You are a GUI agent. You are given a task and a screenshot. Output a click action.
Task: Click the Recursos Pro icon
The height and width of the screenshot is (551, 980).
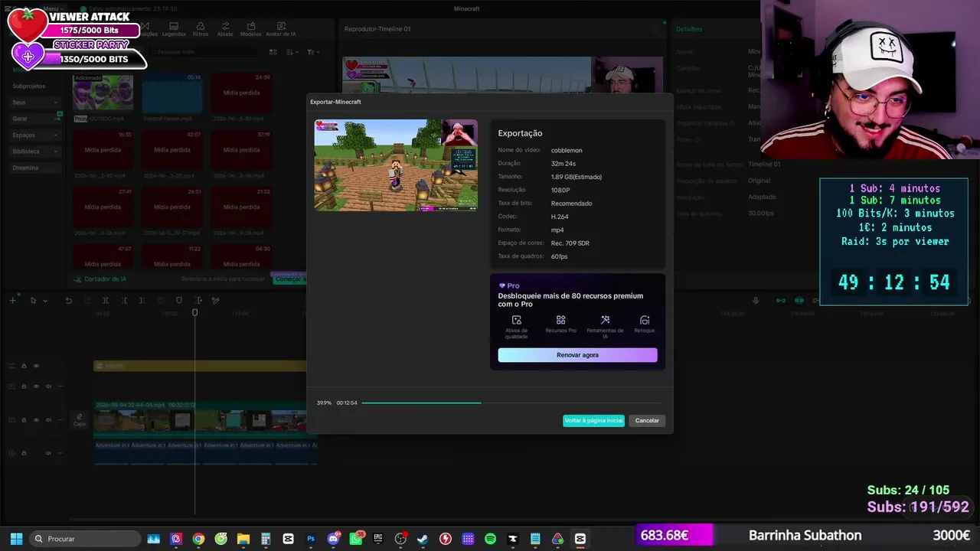(561, 320)
